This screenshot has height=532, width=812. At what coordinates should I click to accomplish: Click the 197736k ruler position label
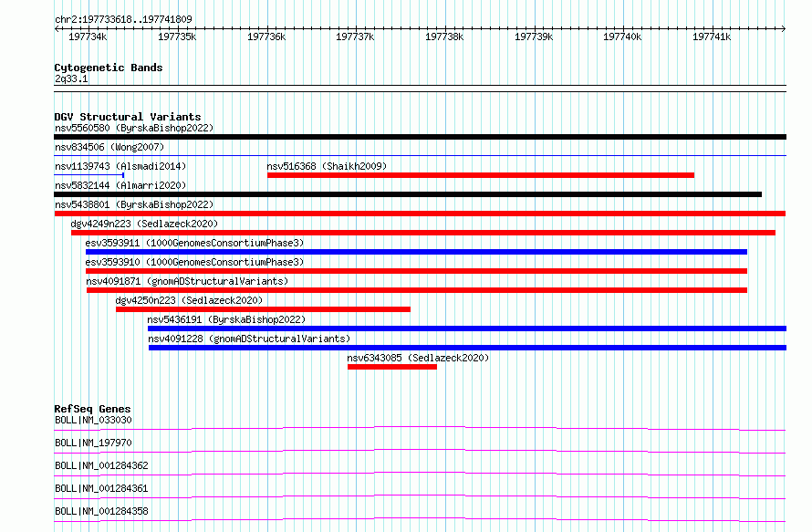266,37
